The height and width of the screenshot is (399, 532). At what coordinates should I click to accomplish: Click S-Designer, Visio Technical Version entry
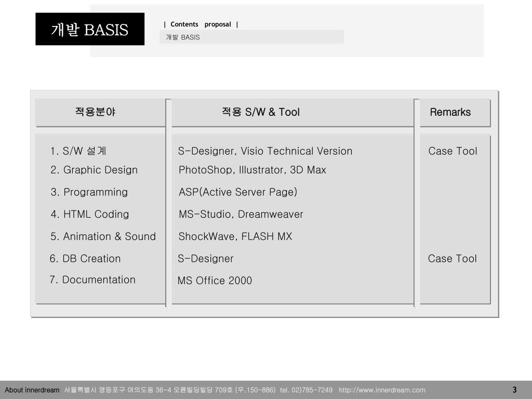click(x=265, y=151)
